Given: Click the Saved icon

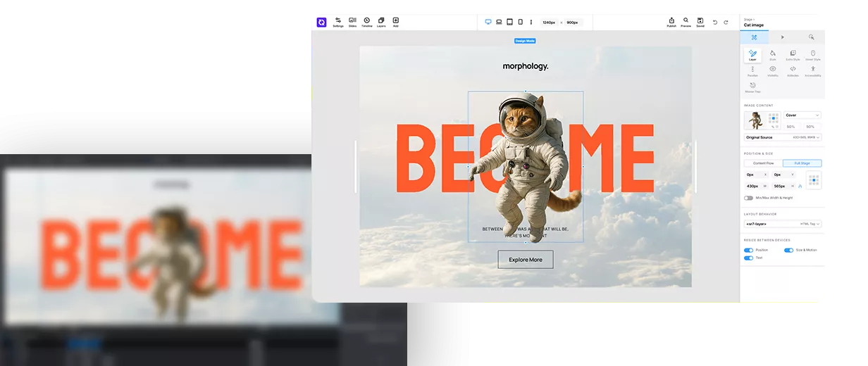Looking at the screenshot, I should [x=700, y=22].
